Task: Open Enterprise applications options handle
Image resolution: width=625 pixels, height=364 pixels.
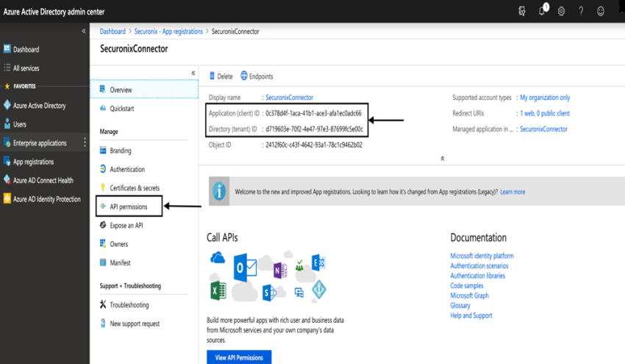Action: click(85, 143)
